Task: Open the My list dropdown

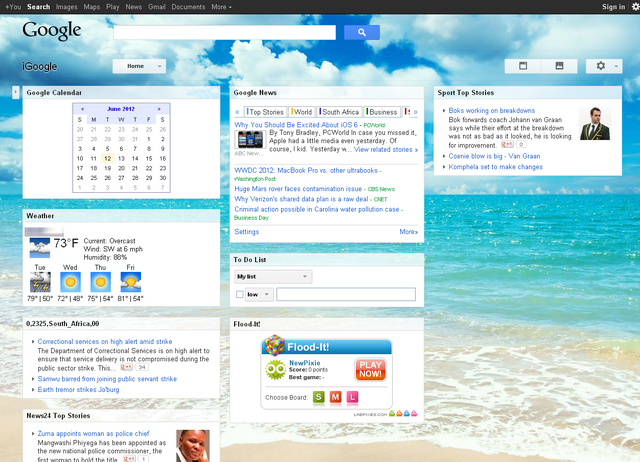Action: coord(273,277)
